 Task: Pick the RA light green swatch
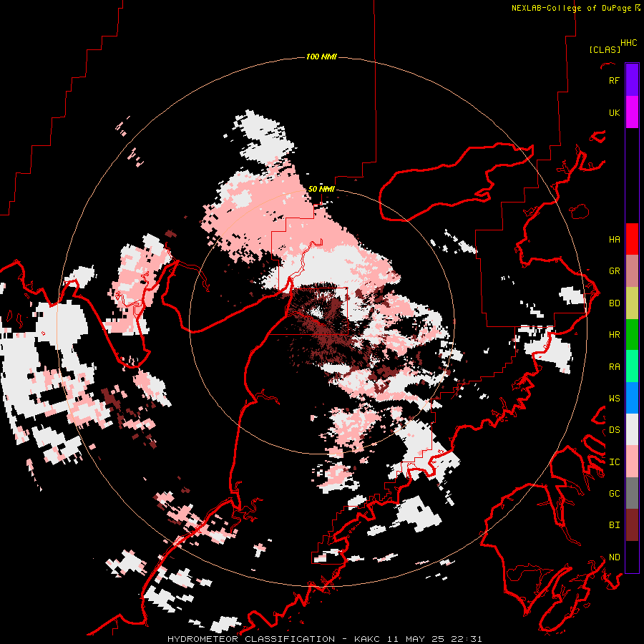coord(632,366)
